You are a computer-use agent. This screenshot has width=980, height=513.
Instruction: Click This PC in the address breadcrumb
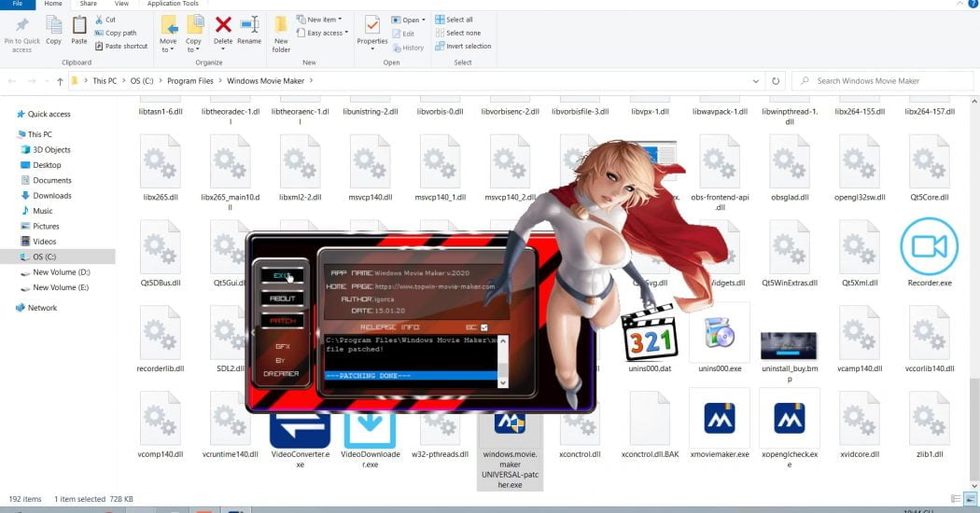click(x=105, y=80)
